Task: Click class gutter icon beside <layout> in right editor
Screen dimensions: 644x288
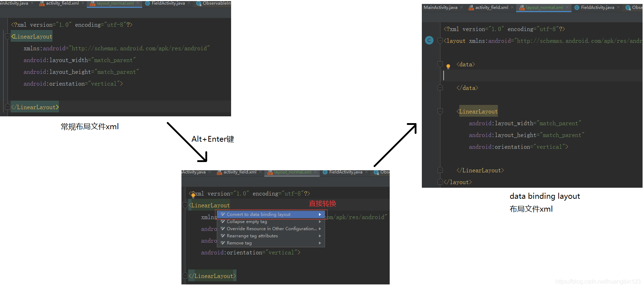Action: (429, 40)
